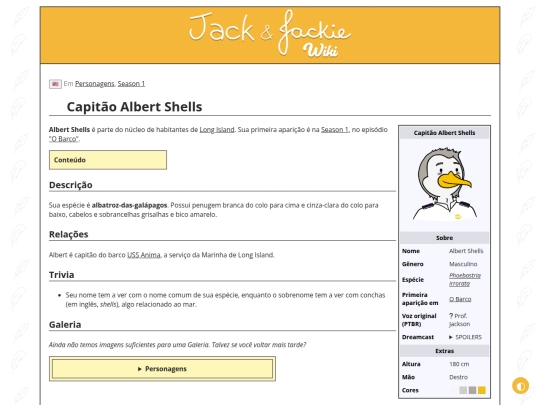The width and height of the screenshot is (540, 405).
Task: Expand the Conteúdo table of contents
Action: click(x=108, y=160)
